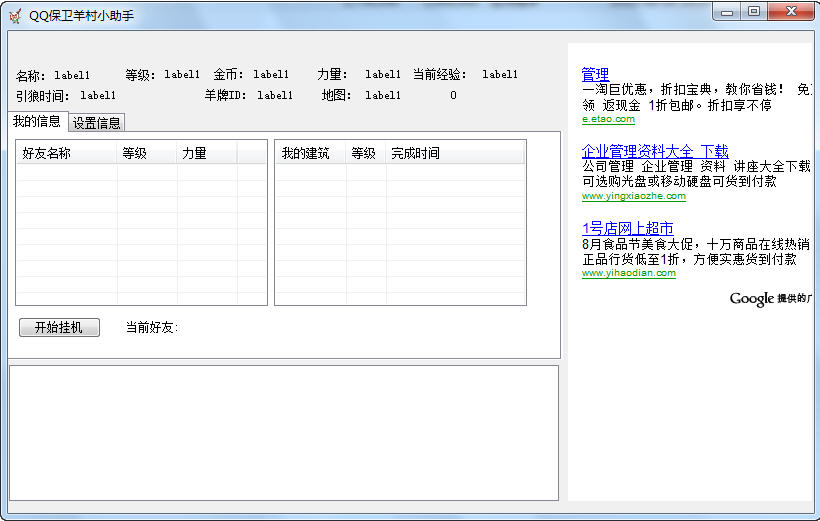Screen dimensions: 820x521
Task: Sort friends by 好友名称 column header
Action: (x=67, y=153)
